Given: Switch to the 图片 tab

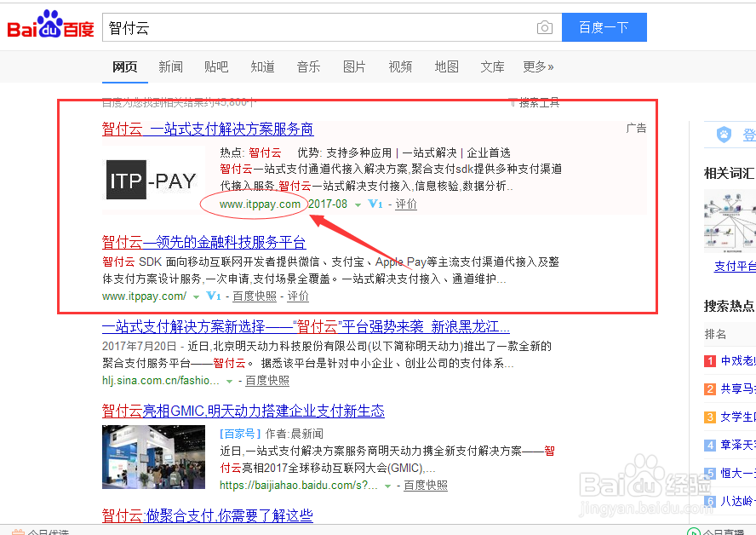Looking at the screenshot, I should (354, 66).
